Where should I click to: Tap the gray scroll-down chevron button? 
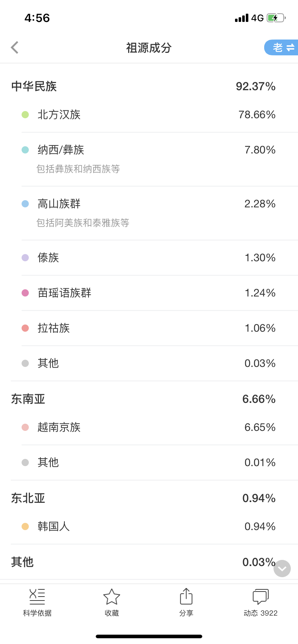click(282, 569)
